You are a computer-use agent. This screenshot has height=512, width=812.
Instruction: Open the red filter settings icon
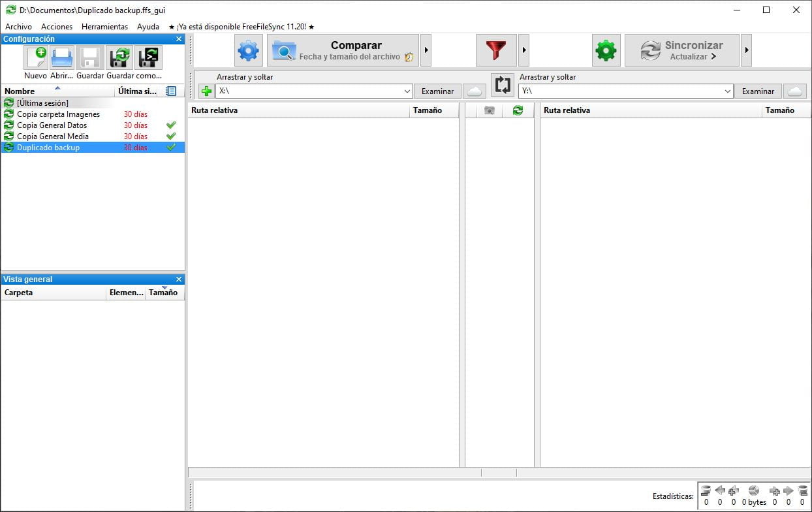[496, 50]
